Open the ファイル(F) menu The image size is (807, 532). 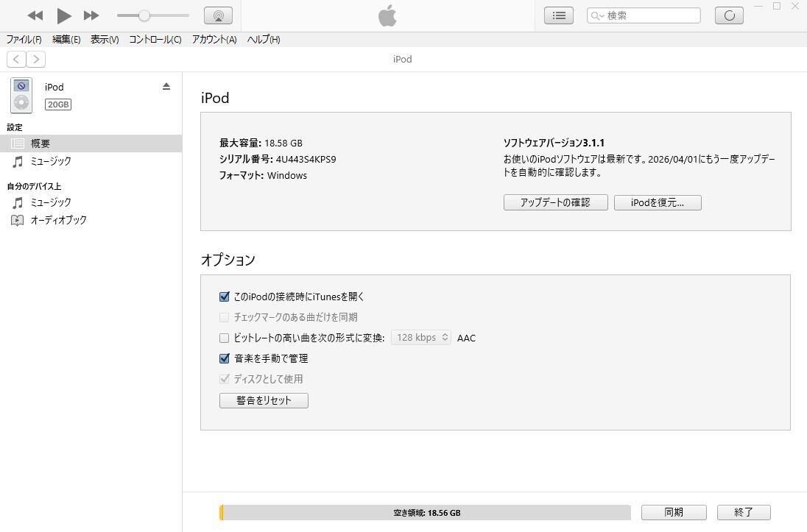tap(24, 40)
